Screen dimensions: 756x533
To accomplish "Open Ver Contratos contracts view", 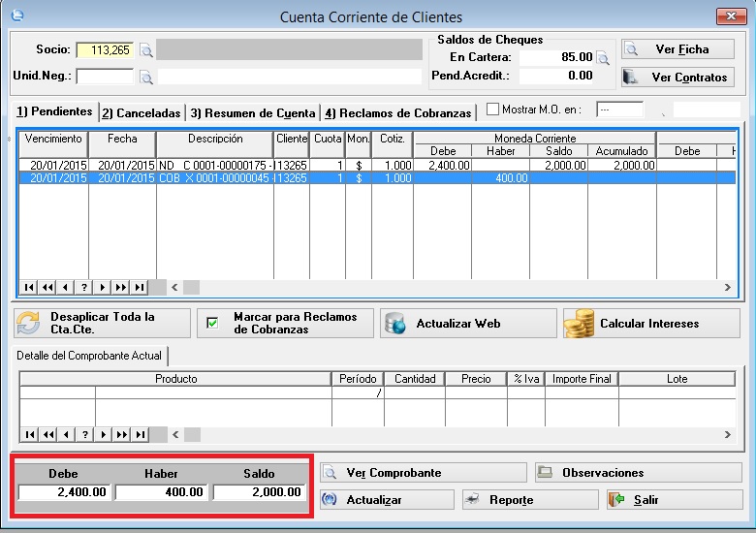I will click(677, 77).
